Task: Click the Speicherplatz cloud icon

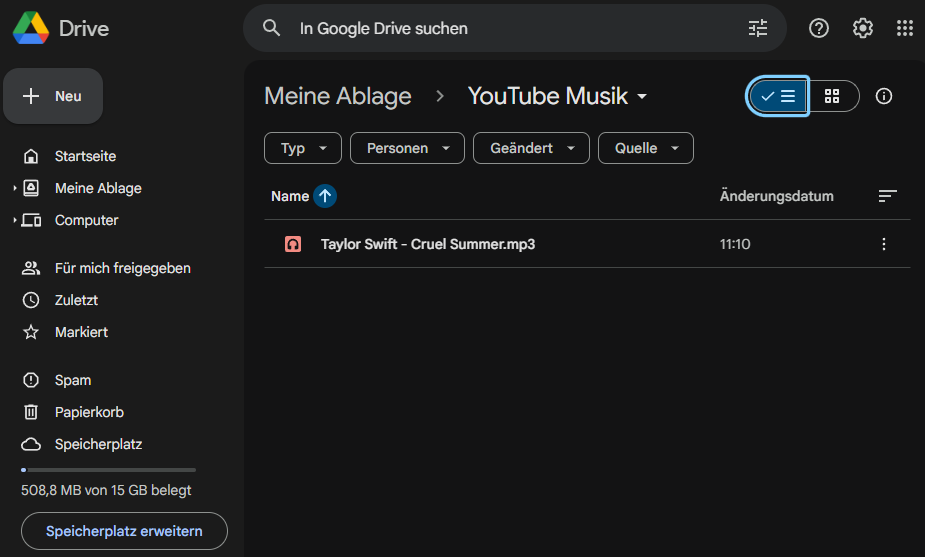Action: click(x=31, y=444)
